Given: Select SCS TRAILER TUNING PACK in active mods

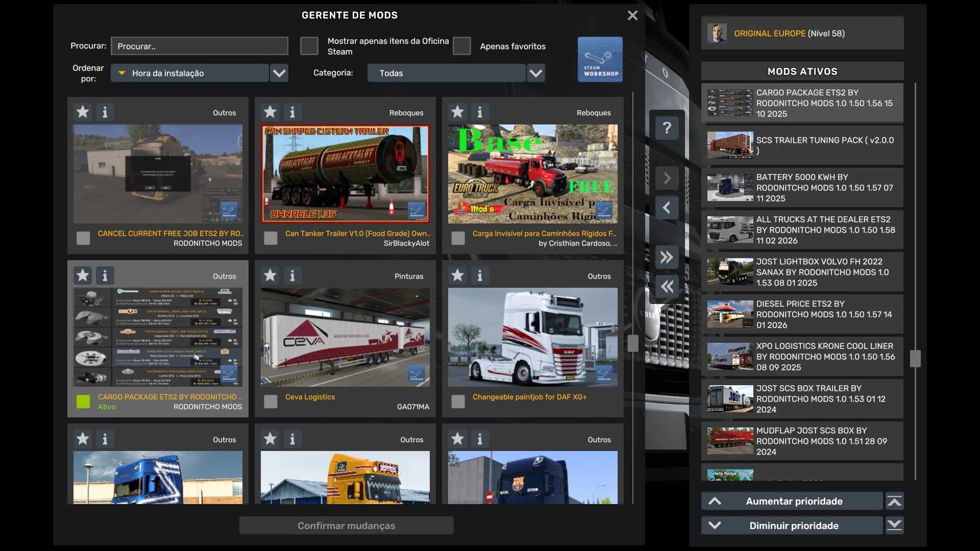Looking at the screenshot, I should pyautogui.click(x=802, y=145).
